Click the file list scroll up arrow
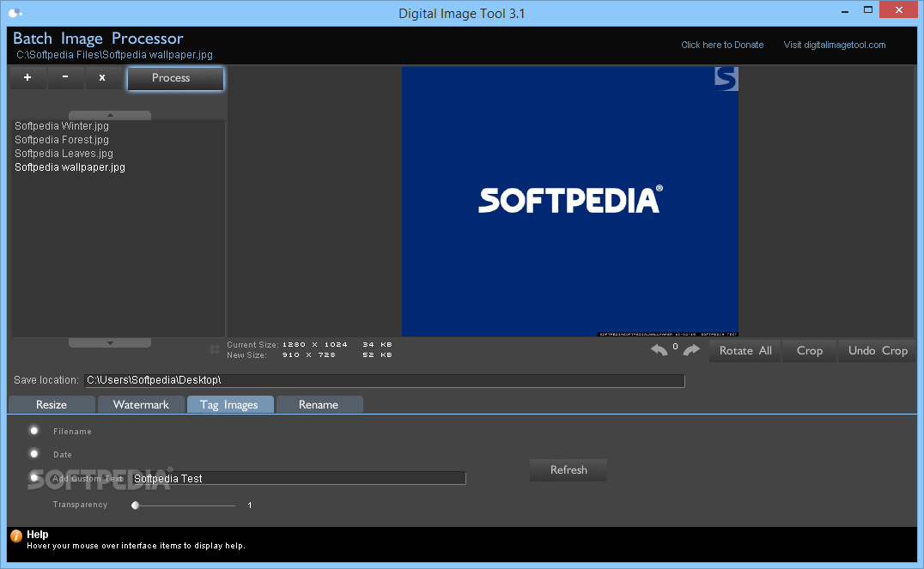The width and height of the screenshot is (924, 569). 110,116
